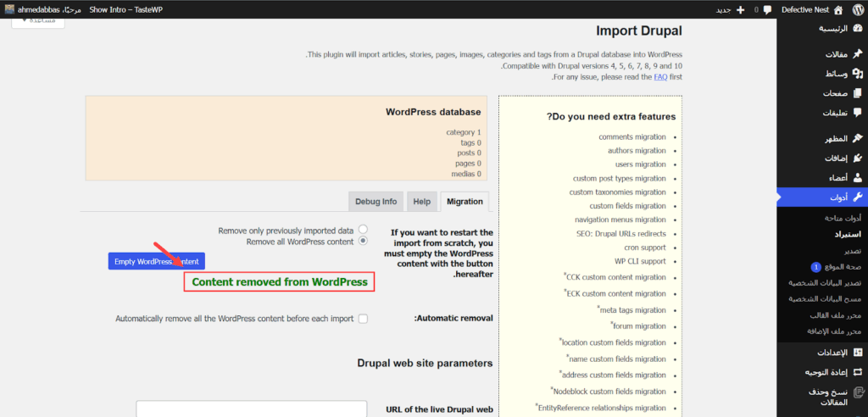
Task: Open the Appearance (المظهر) brush icon
Action: tap(857, 139)
